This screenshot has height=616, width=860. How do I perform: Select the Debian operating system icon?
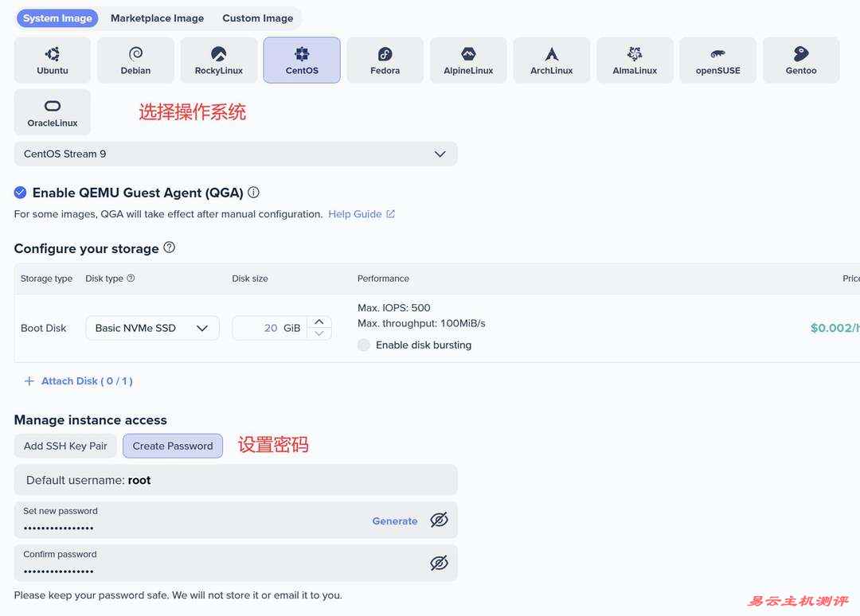pyautogui.click(x=135, y=59)
